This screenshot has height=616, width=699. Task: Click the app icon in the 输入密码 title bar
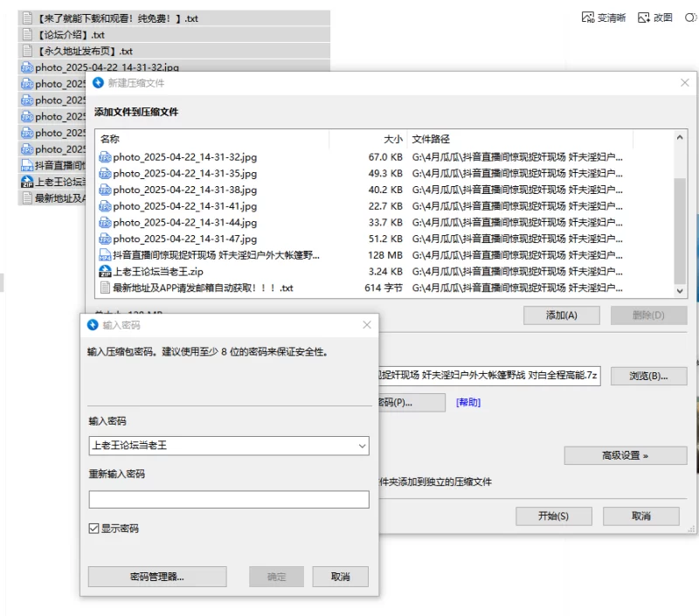(x=93, y=325)
